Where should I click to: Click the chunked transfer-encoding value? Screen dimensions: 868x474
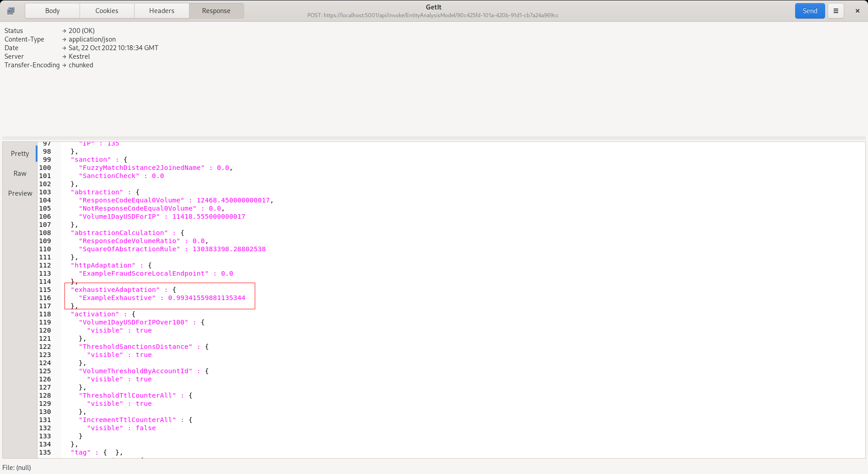81,65
